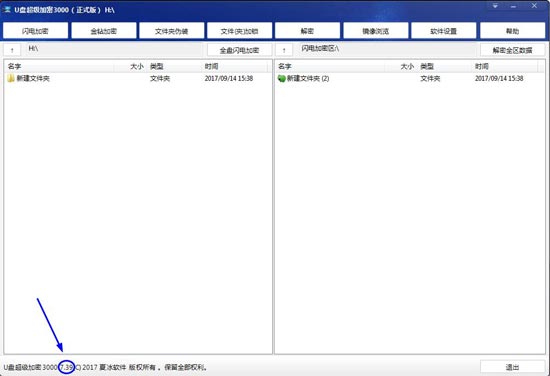Click the copyright status bar text
Image resolution: width=550 pixels, height=376 pixels.
click(x=105, y=367)
